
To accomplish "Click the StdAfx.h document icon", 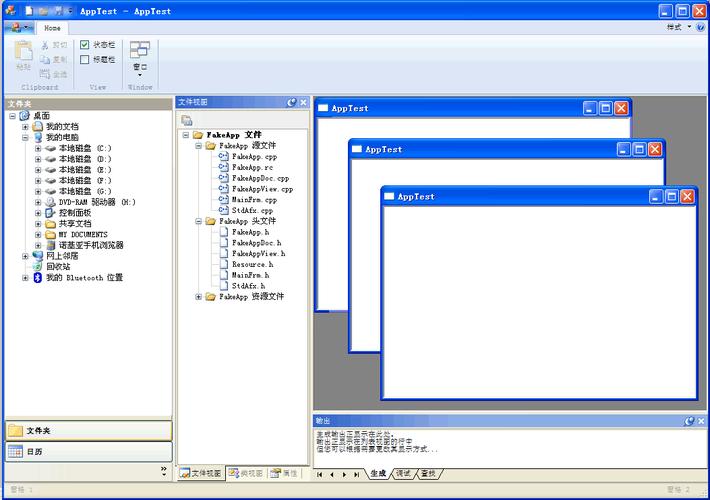I will tap(224, 285).
